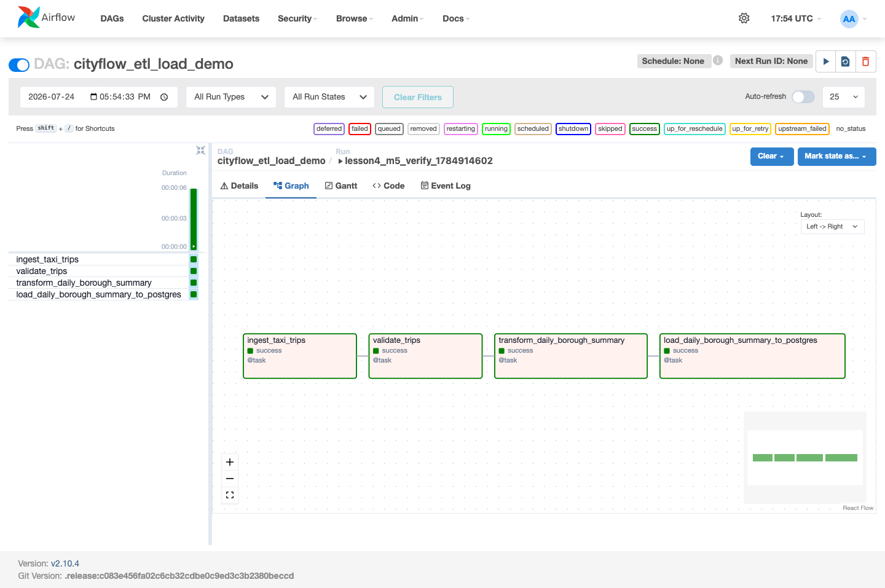The width and height of the screenshot is (885, 588).
Task: Click the Clear Filters button
Action: [x=418, y=97]
